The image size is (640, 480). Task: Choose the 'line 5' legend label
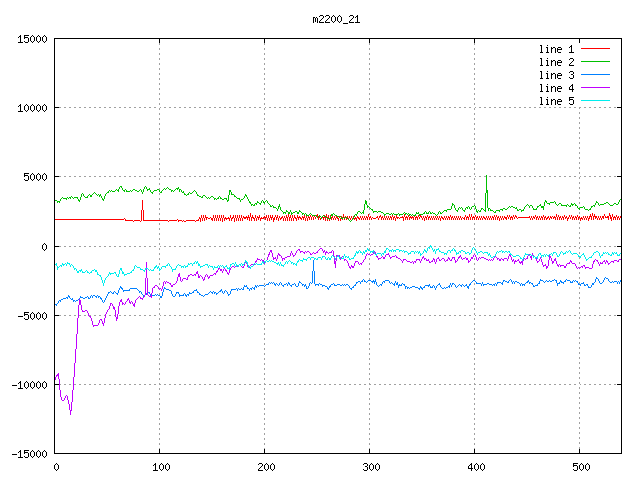(557, 101)
